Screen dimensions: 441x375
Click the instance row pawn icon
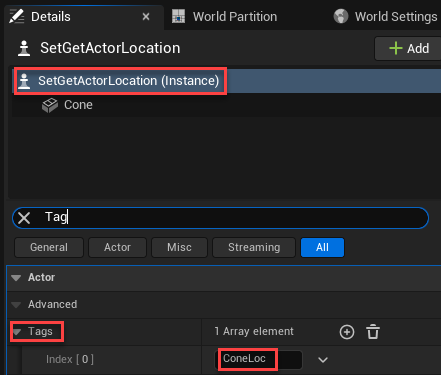tap(24, 81)
